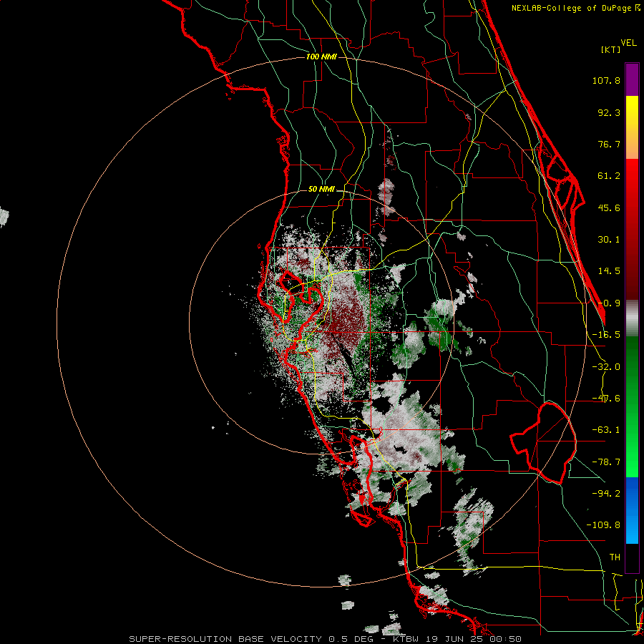Select the 100 NMI range ring label
644x644 pixels.
(x=321, y=57)
